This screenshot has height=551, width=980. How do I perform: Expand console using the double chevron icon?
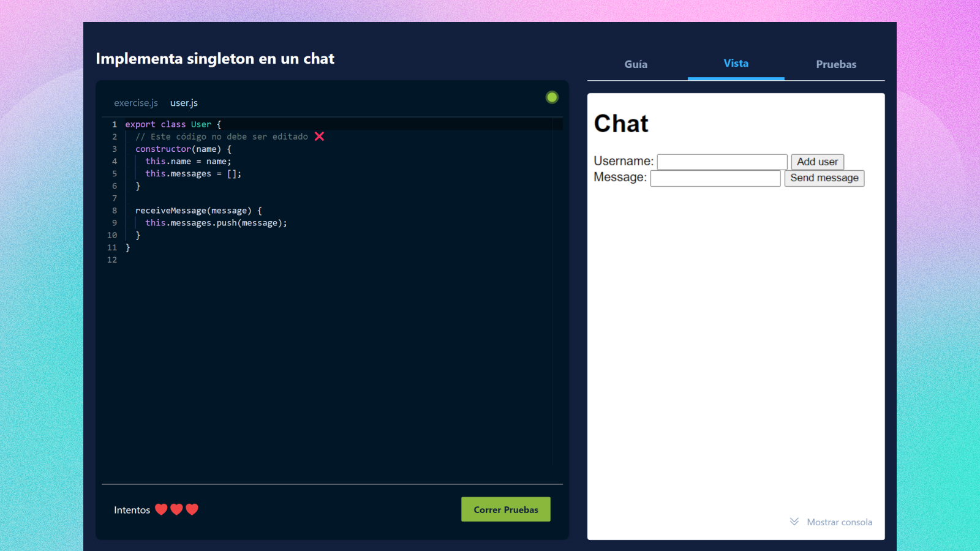794,522
